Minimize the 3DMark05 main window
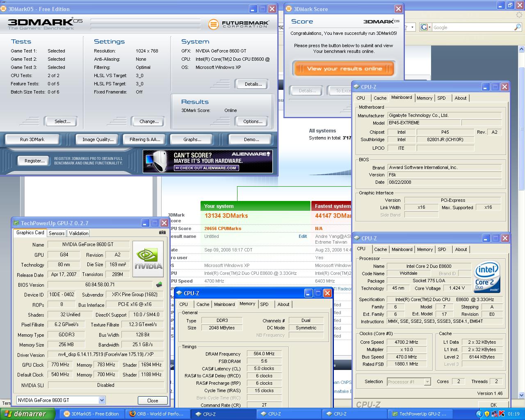Screen dimensions: 525x420 click(x=253, y=9)
